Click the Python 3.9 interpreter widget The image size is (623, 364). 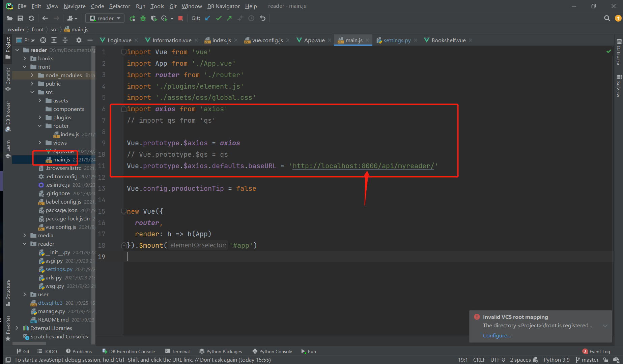pyautogui.click(x=557, y=360)
